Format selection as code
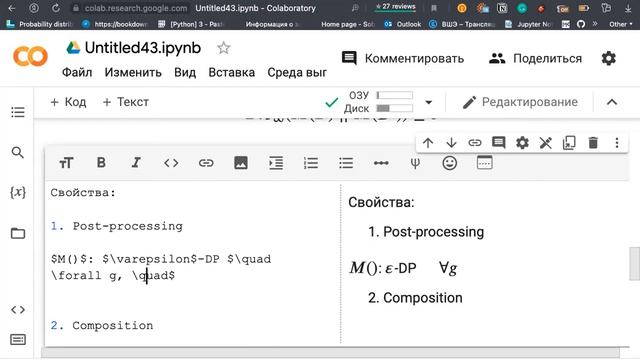The width and height of the screenshot is (640, 360). pos(171,163)
